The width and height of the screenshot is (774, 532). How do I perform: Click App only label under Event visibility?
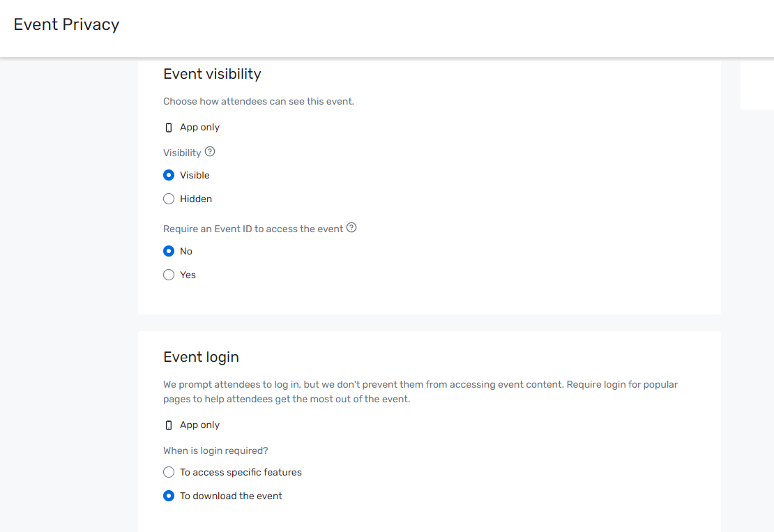click(x=199, y=128)
